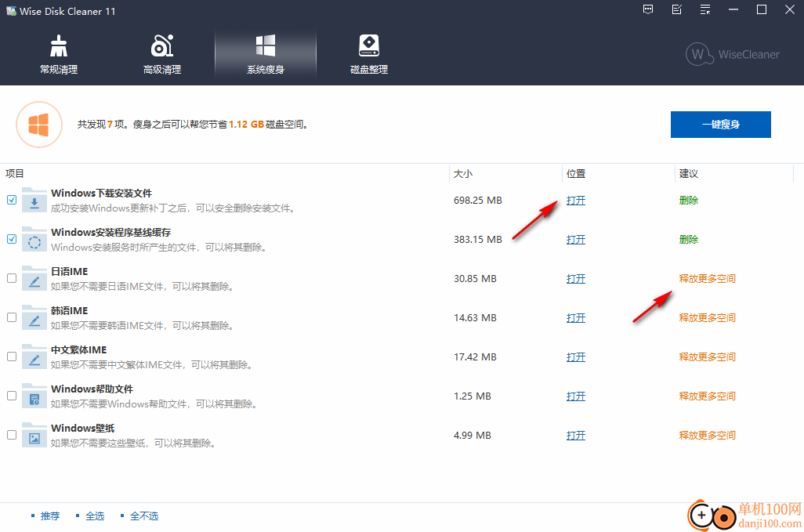
Task: Click the 全选 link
Action: [95, 516]
